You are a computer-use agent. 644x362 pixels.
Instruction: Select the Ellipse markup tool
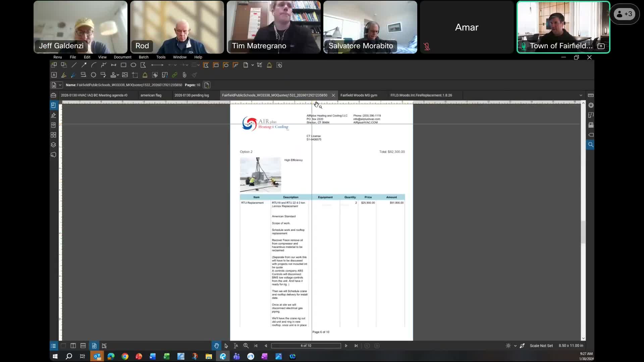coord(133,65)
